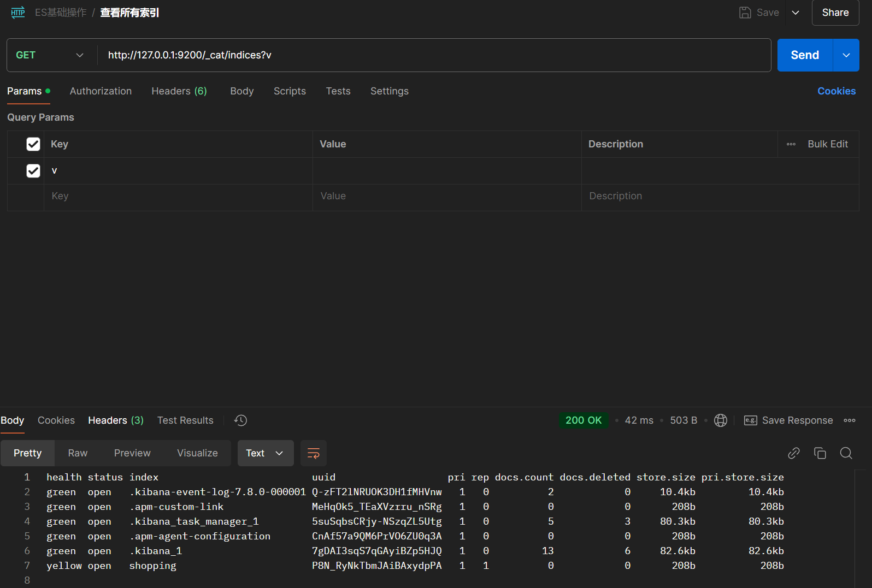Open the Test Results tab
This screenshot has height=588, width=872.
point(185,420)
